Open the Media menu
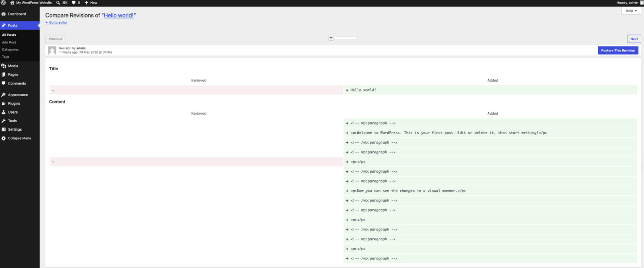Image resolution: width=644 pixels, height=268 pixels. [x=20, y=66]
